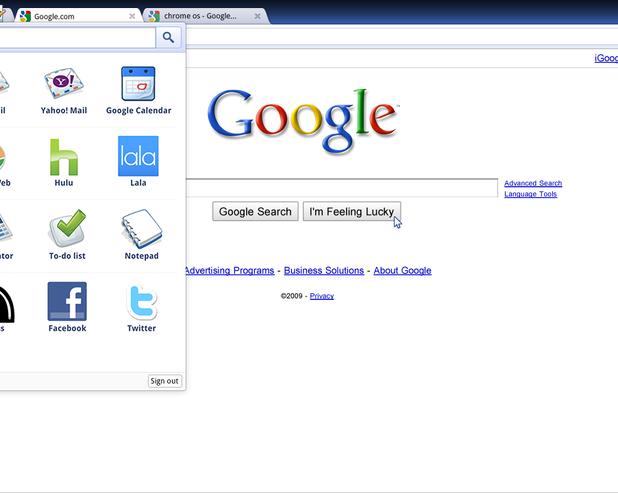Open the Privacy link
This screenshot has height=493, width=618.
322,296
